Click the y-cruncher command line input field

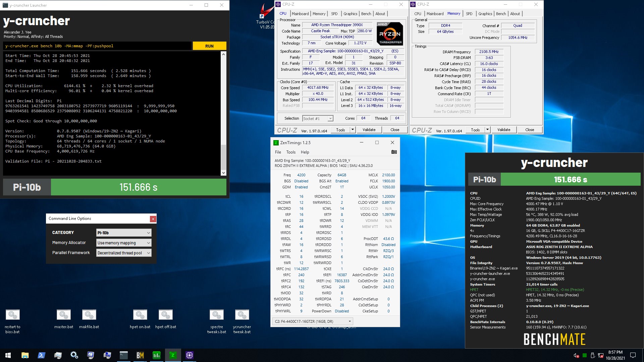tap(97, 46)
